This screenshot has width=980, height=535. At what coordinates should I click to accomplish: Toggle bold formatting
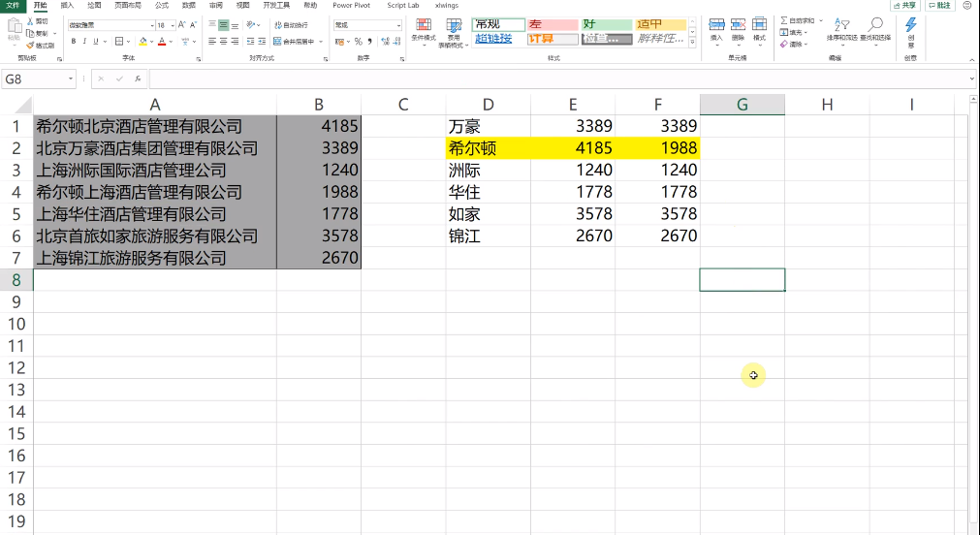tap(73, 42)
